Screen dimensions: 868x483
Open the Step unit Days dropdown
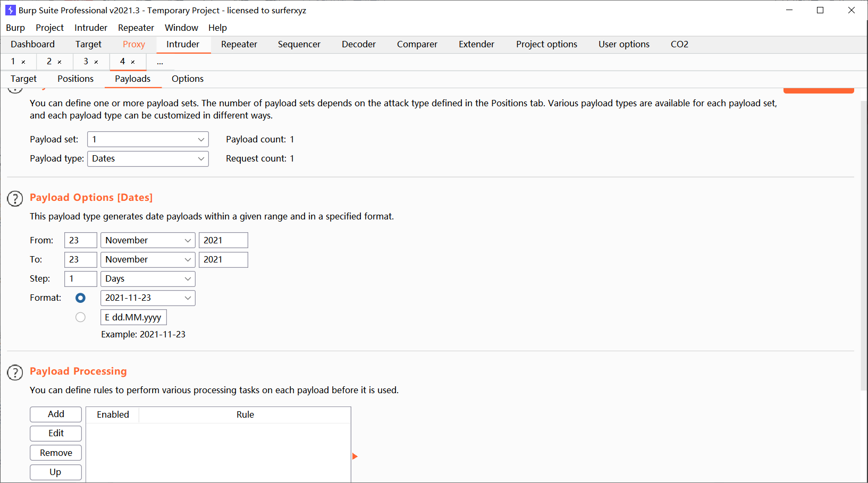click(x=148, y=278)
